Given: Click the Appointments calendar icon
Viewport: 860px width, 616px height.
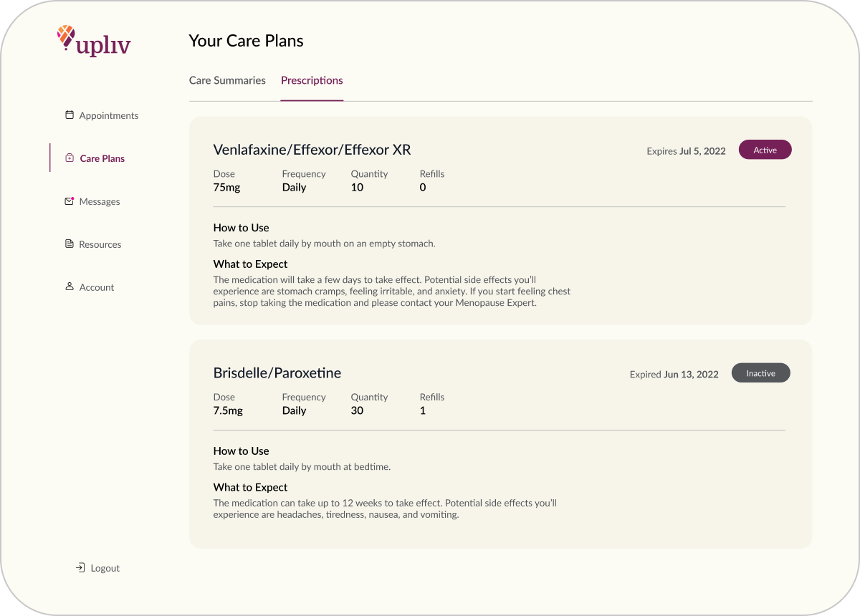Looking at the screenshot, I should [70, 115].
